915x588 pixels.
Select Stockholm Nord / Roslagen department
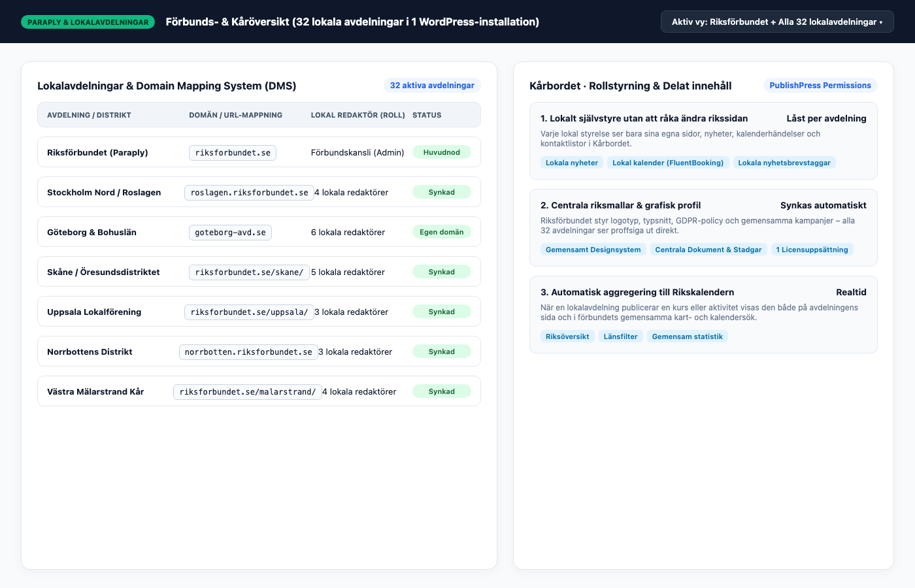click(104, 192)
